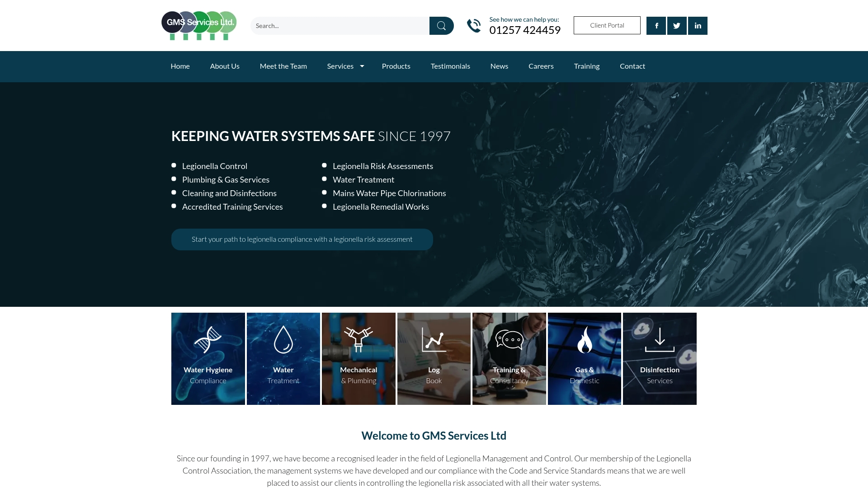The height and width of the screenshot is (488, 868).
Task: Click Accredited Training Services text
Action: 232,207
